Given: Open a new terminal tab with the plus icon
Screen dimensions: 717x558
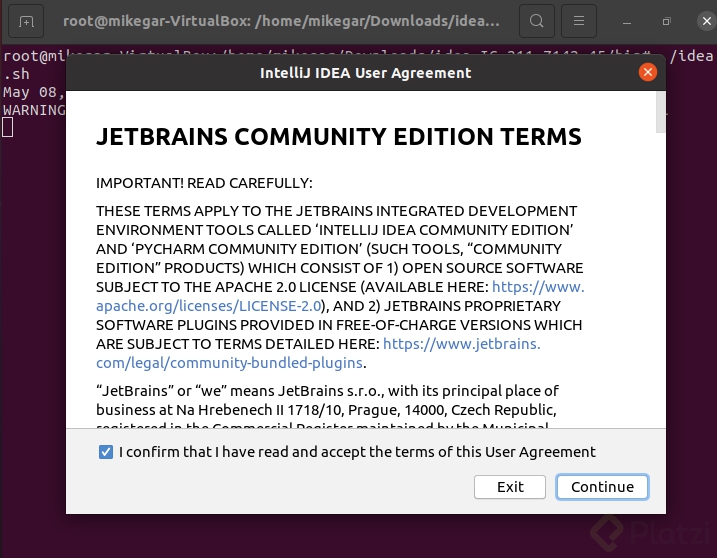Looking at the screenshot, I should (26, 21).
